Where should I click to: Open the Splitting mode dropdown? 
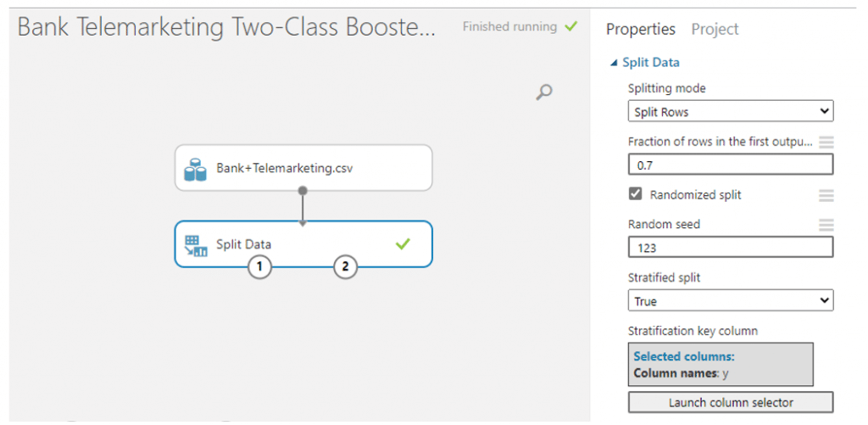[x=730, y=112]
